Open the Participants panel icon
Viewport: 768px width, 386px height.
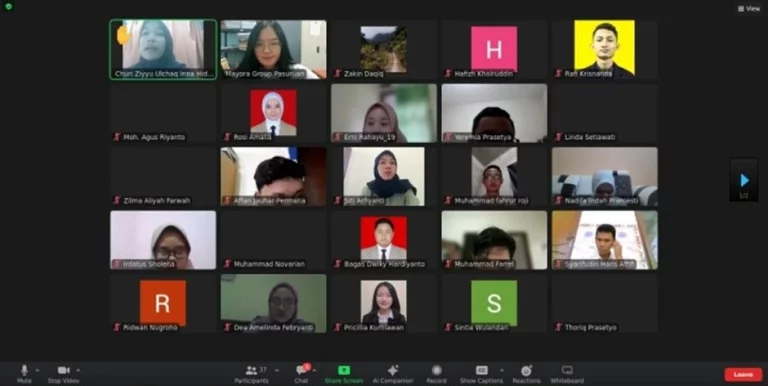(x=251, y=371)
